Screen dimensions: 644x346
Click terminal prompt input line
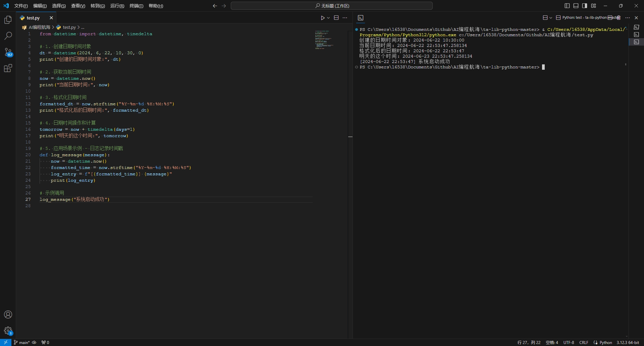pos(452,67)
